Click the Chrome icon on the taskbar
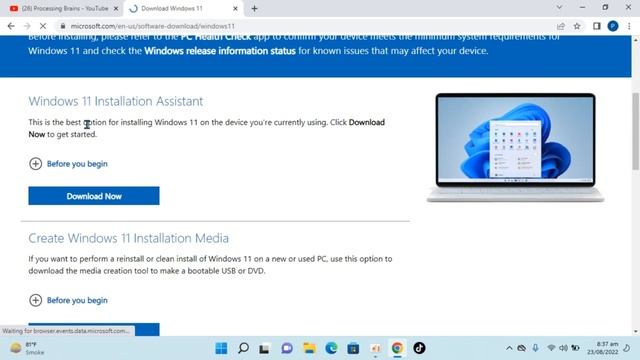Image resolution: width=640 pixels, height=360 pixels. pyautogui.click(x=397, y=348)
